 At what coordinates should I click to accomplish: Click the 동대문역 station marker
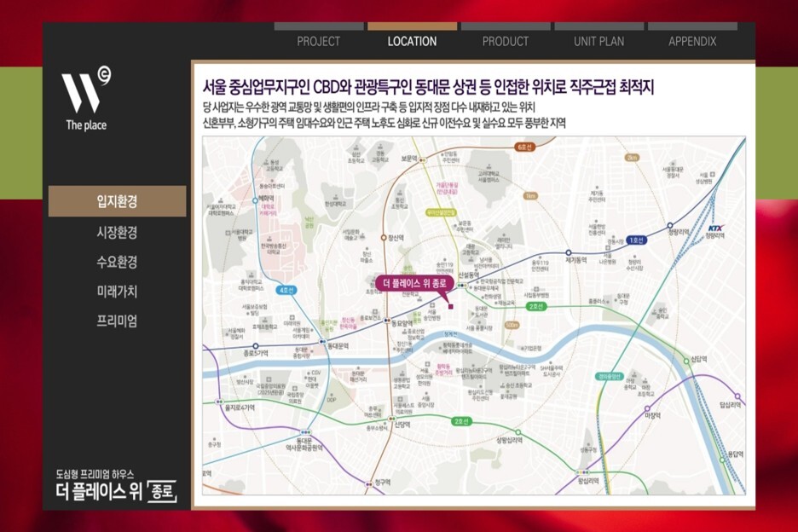(x=322, y=342)
